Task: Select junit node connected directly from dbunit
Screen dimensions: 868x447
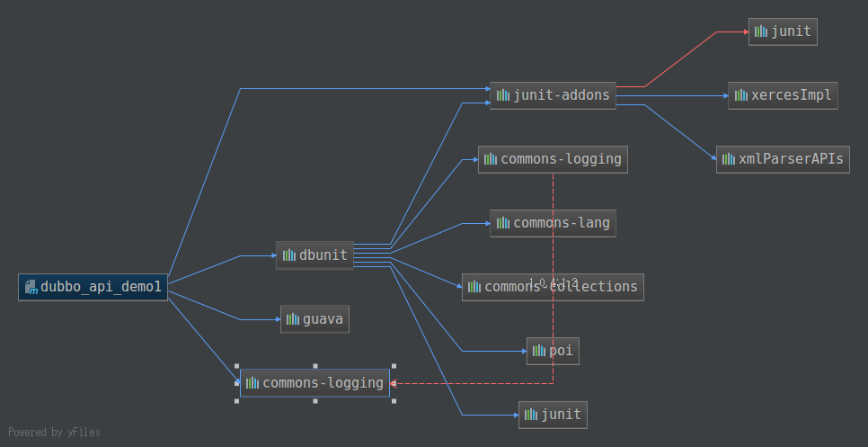Action: point(553,415)
